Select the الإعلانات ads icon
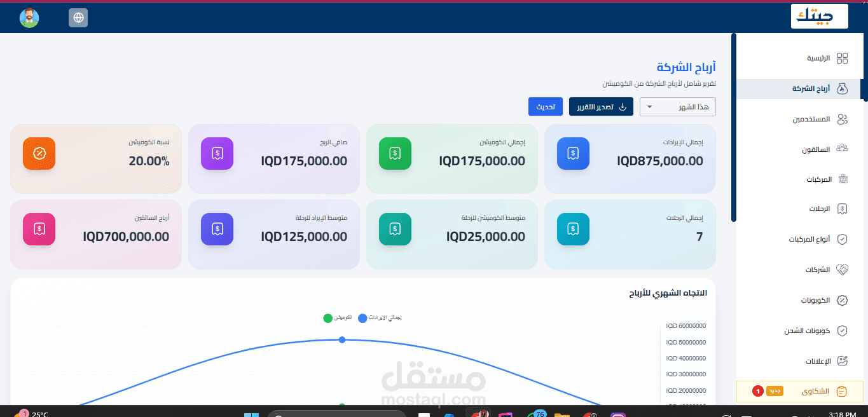Screen dimensions: 868x417 pos(842,360)
